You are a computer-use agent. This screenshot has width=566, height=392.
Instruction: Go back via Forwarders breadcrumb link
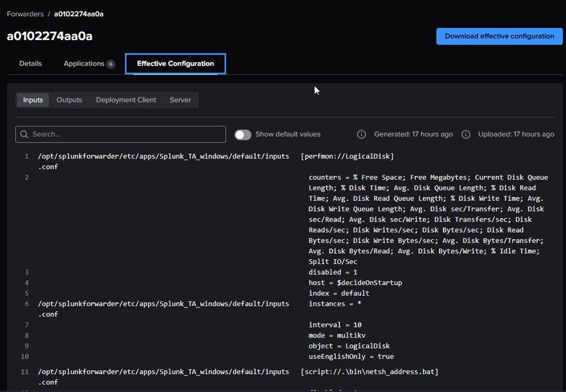[25, 14]
